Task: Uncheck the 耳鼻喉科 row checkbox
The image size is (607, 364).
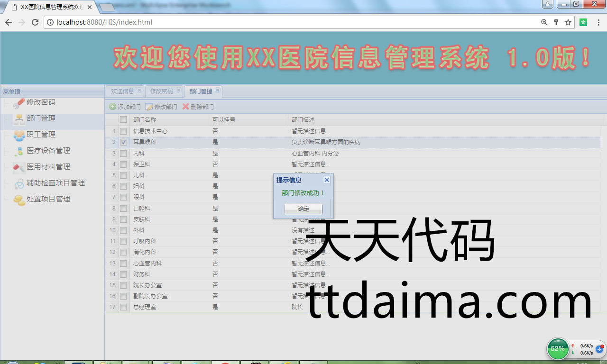Action: (x=123, y=142)
